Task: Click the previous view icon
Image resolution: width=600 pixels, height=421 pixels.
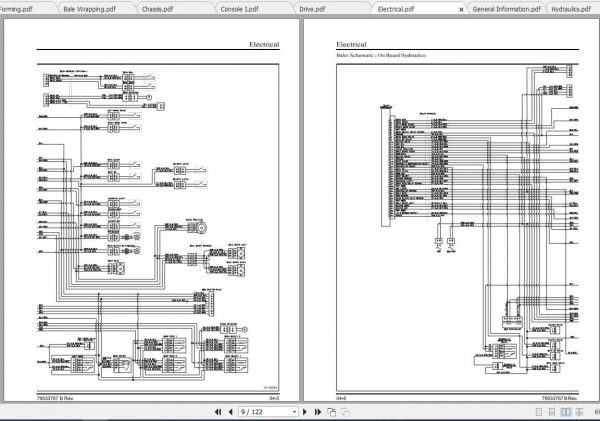Action: (332, 412)
